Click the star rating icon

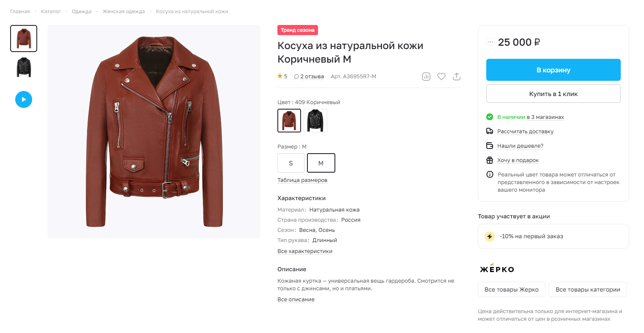tap(280, 76)
